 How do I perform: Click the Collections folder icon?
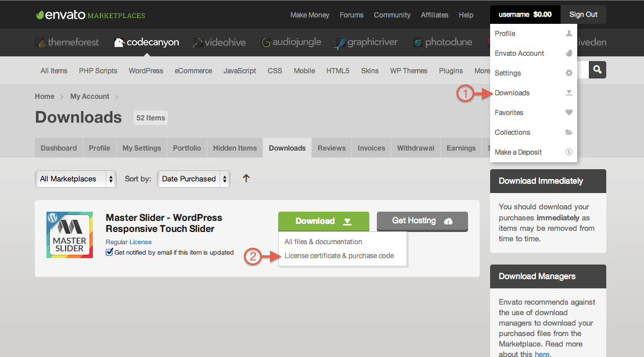click(569, 132)
